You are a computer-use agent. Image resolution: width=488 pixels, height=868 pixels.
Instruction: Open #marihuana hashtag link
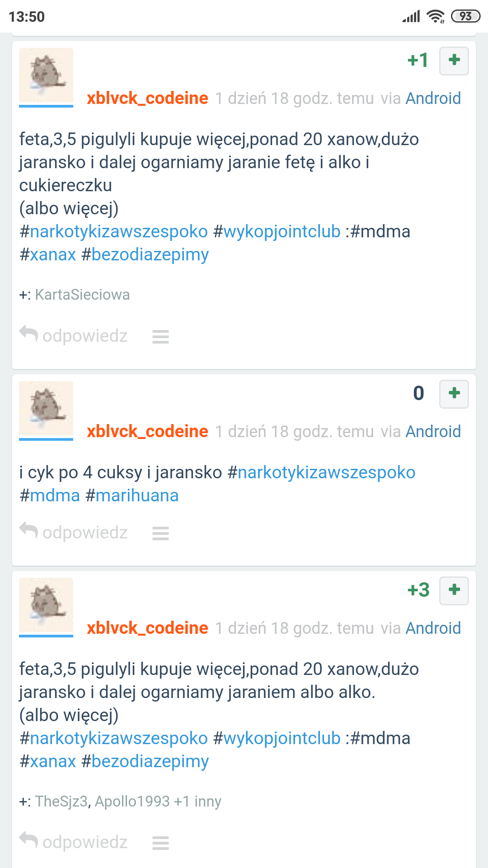(x=132, y=495)
